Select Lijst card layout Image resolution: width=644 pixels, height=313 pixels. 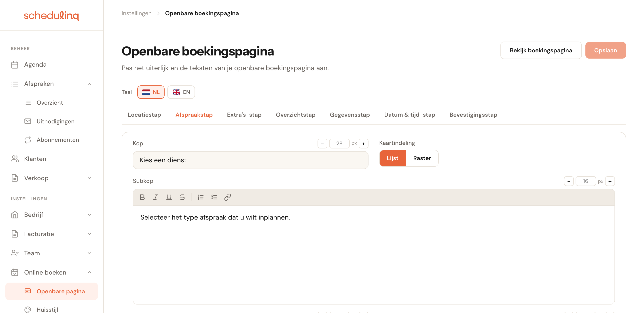pos(392,158)
